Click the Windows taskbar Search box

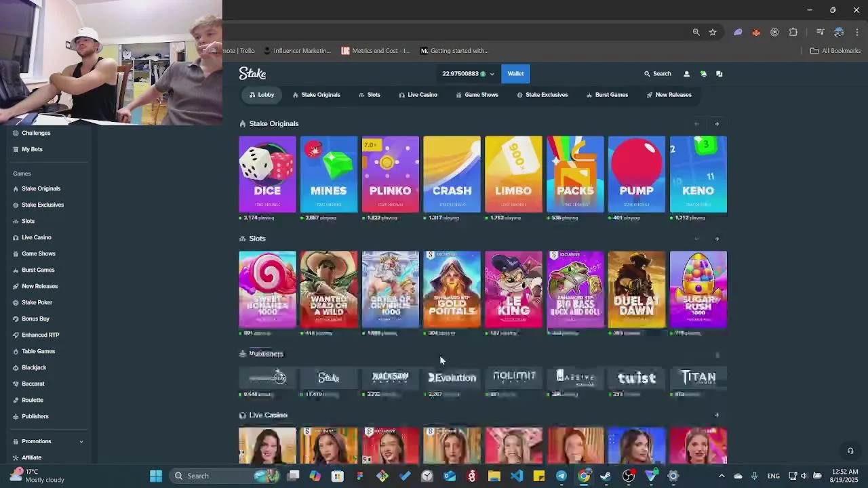pos(225,476)
